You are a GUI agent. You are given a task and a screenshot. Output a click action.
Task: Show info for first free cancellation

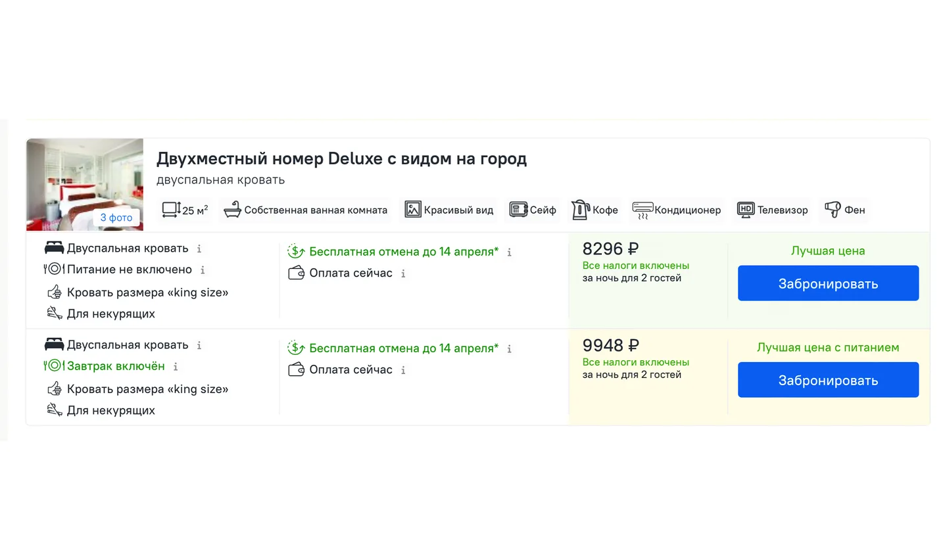[x=509, y=252]
